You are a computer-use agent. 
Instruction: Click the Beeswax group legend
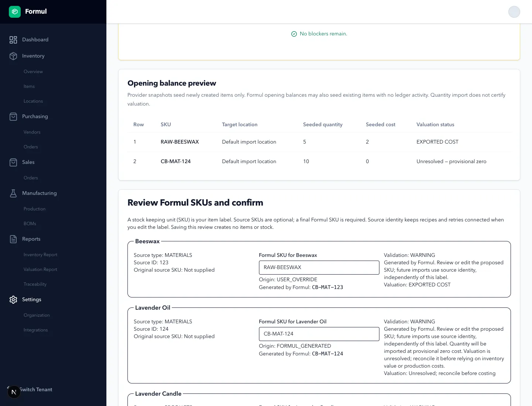point(147,241)
